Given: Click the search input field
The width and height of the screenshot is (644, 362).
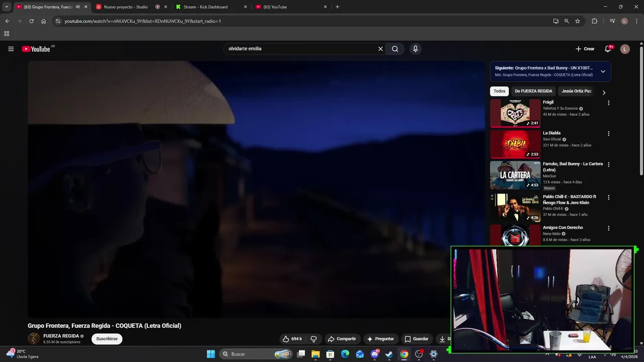Looking at the screenshot, I should tap(301, 49).
